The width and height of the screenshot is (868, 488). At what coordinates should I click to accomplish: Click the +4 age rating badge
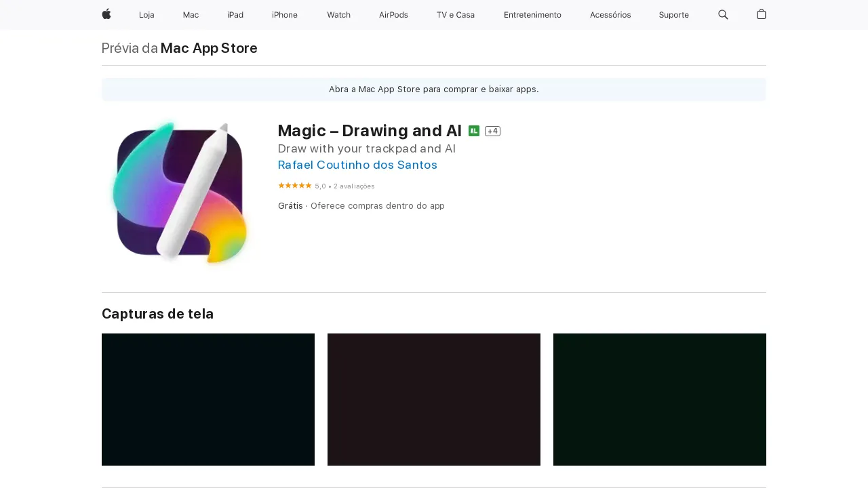(492, 131)
